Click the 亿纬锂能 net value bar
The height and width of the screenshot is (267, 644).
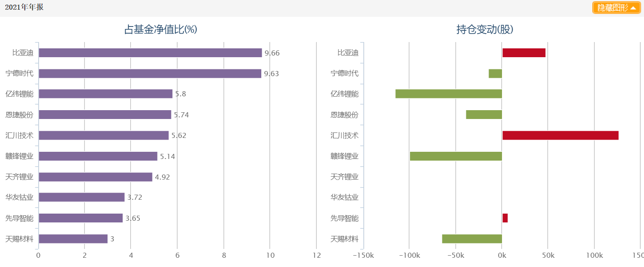tap(105, 94)
